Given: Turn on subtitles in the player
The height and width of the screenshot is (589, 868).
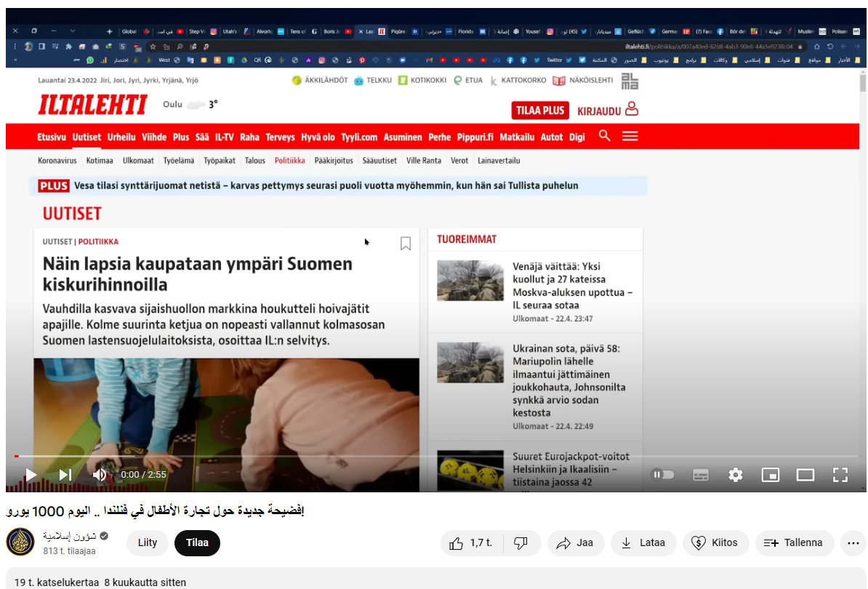Looking at the screenshot, I should point(700,475).
